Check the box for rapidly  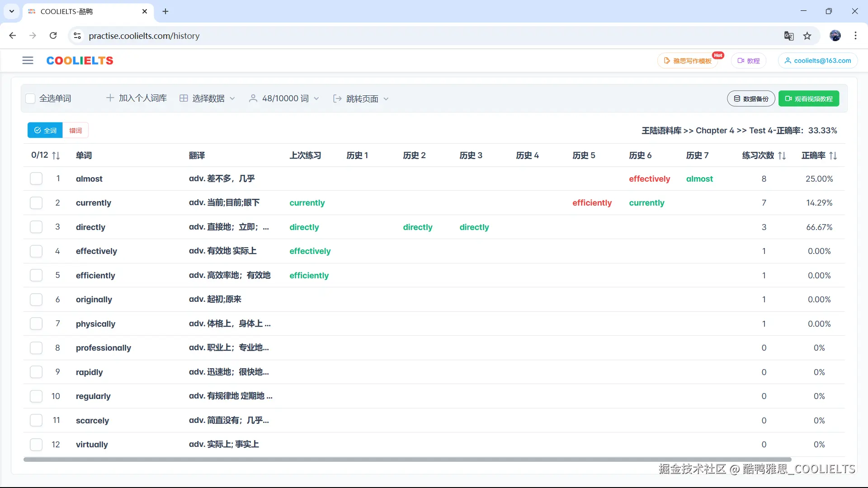click(x=36, y=372)
